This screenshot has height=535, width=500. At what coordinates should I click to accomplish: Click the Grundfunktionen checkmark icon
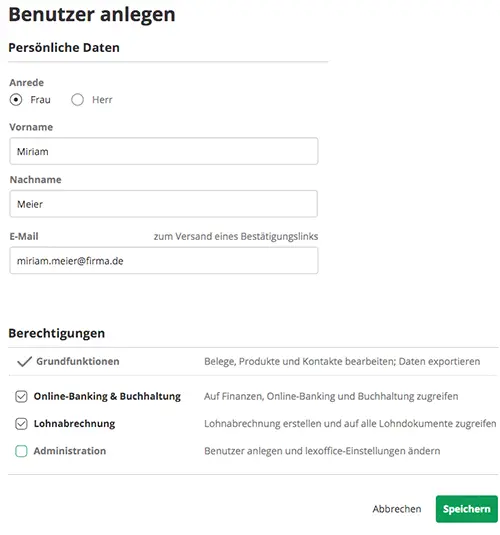(25, 361)
